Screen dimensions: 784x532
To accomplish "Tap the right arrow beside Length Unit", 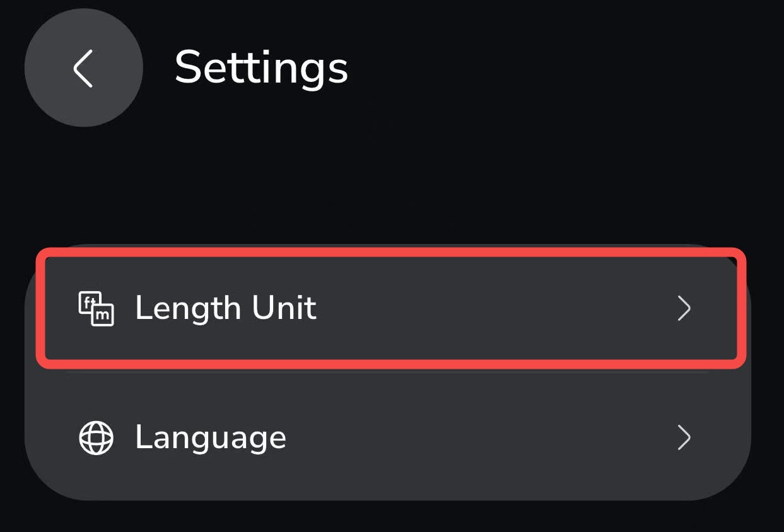I will 684,309.
